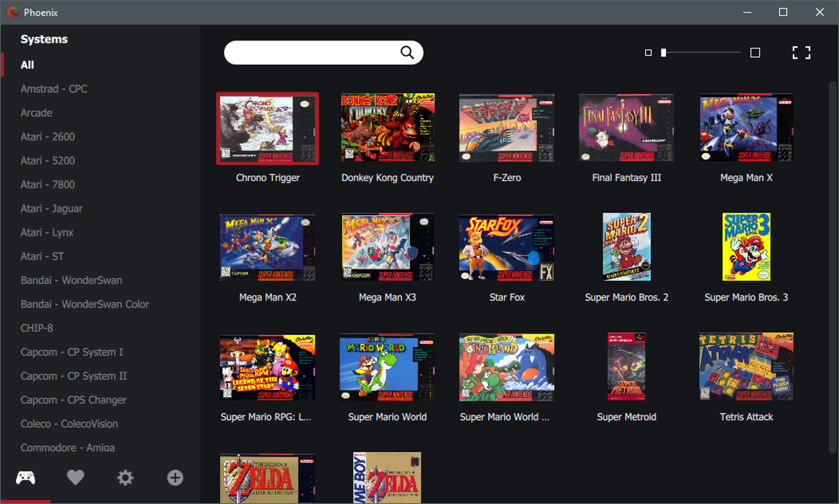Select the Chrono Trigger box art

268,129
